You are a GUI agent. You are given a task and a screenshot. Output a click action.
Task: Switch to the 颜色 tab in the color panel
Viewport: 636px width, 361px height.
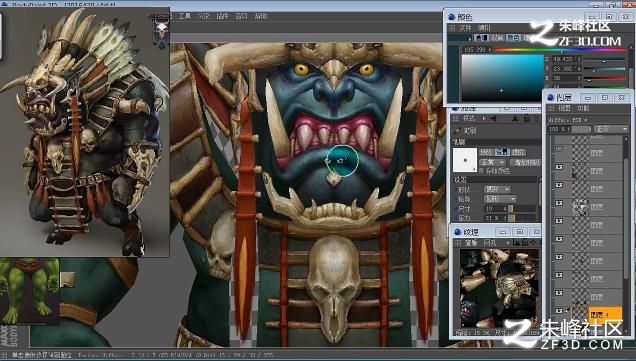(x=514, y=38)
